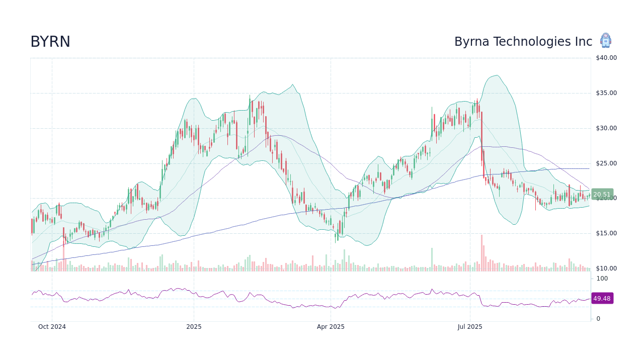
Task: Select the Apr 2025 timeline label
Action: [331, 326]
